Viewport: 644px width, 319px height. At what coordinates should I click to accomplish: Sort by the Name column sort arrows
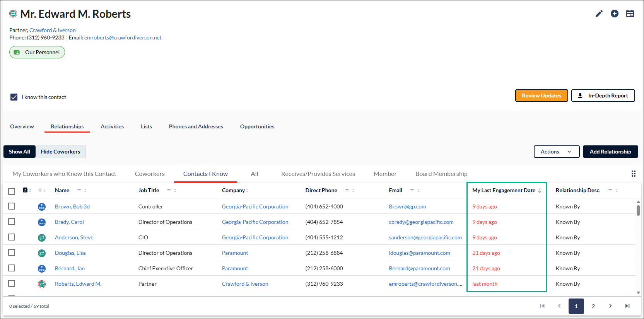[85, 190]
